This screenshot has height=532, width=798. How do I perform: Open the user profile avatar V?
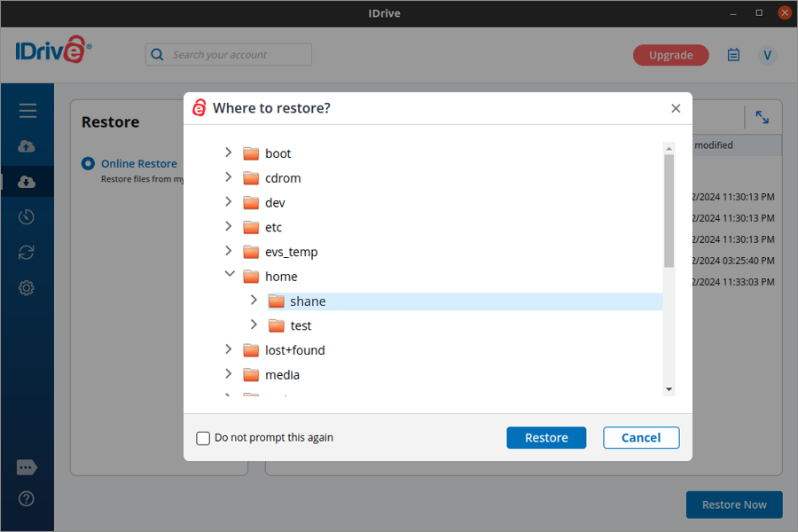point(767,55)
